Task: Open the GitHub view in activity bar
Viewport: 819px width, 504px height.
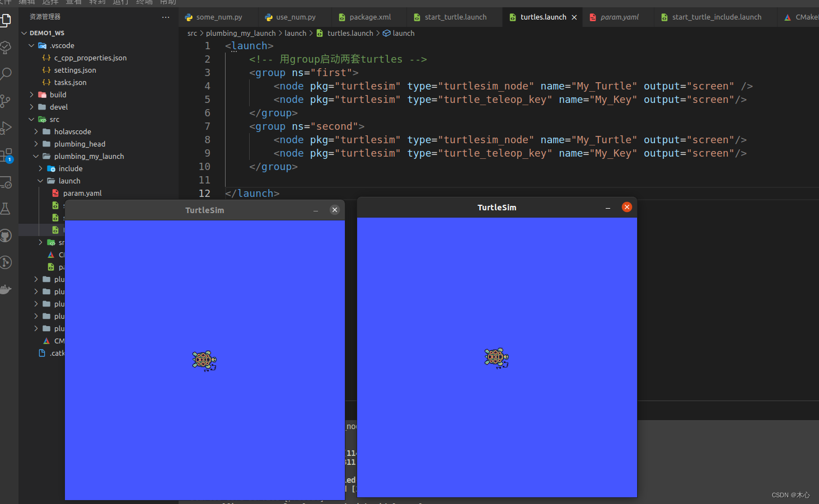Action: [x=6, y=235]
